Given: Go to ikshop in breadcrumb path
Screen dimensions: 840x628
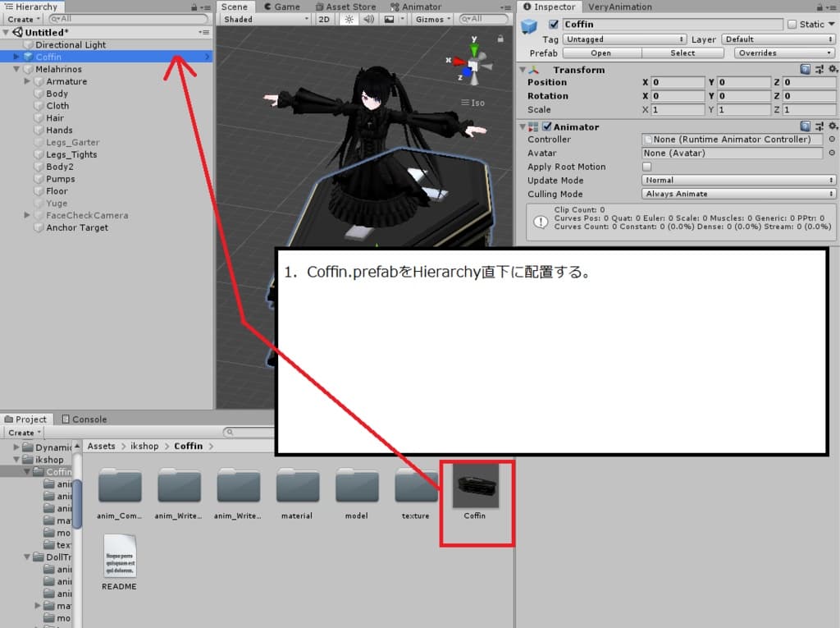Looking at the screenshot, I should (144, 447).
